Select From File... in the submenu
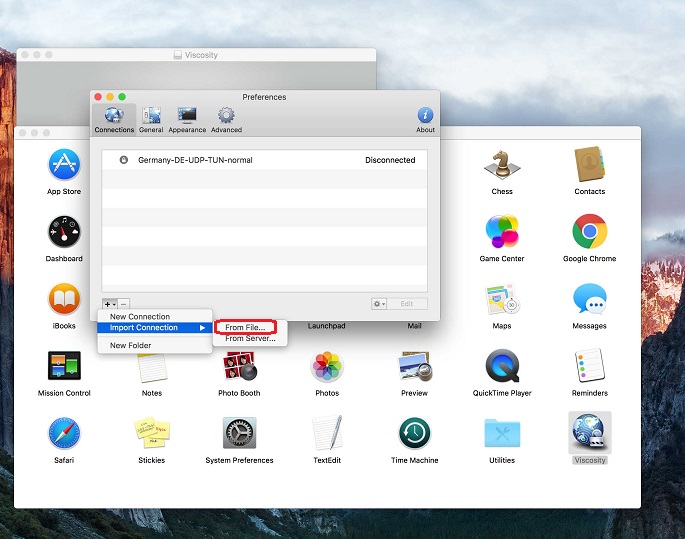 pos(245,328)
